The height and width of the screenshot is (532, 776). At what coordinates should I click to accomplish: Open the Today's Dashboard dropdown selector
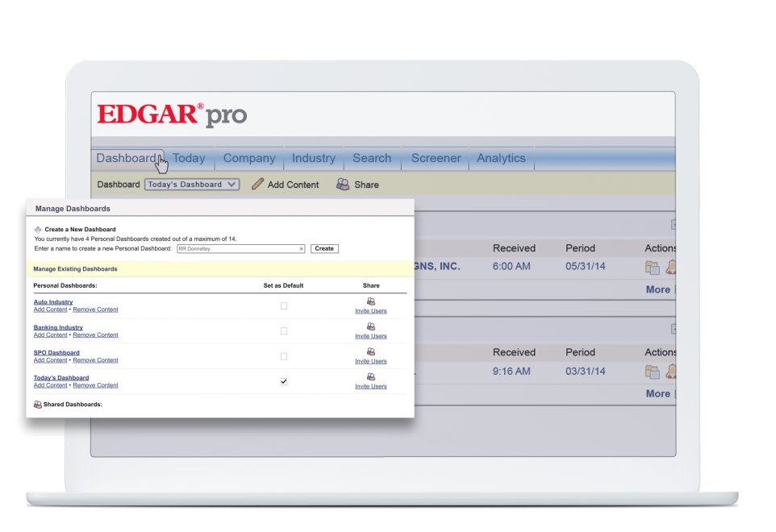pyautogui.click(x=192, y=185)
